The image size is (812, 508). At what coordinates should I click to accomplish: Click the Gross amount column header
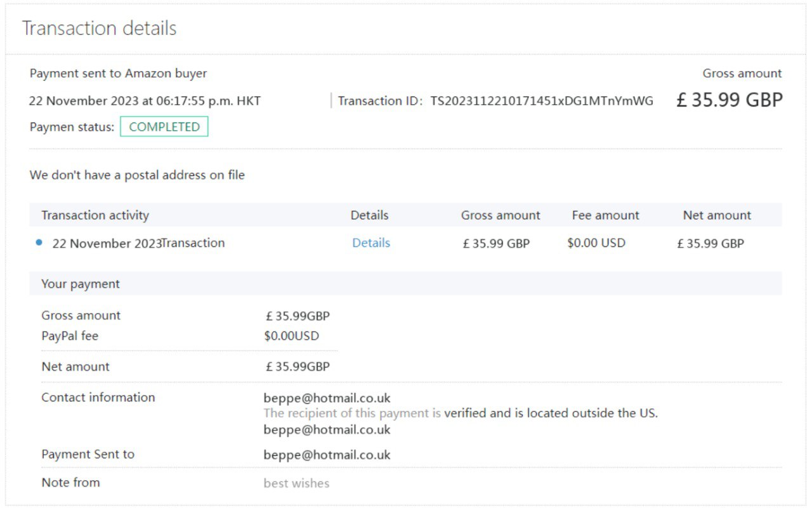[x=501, y=215]
